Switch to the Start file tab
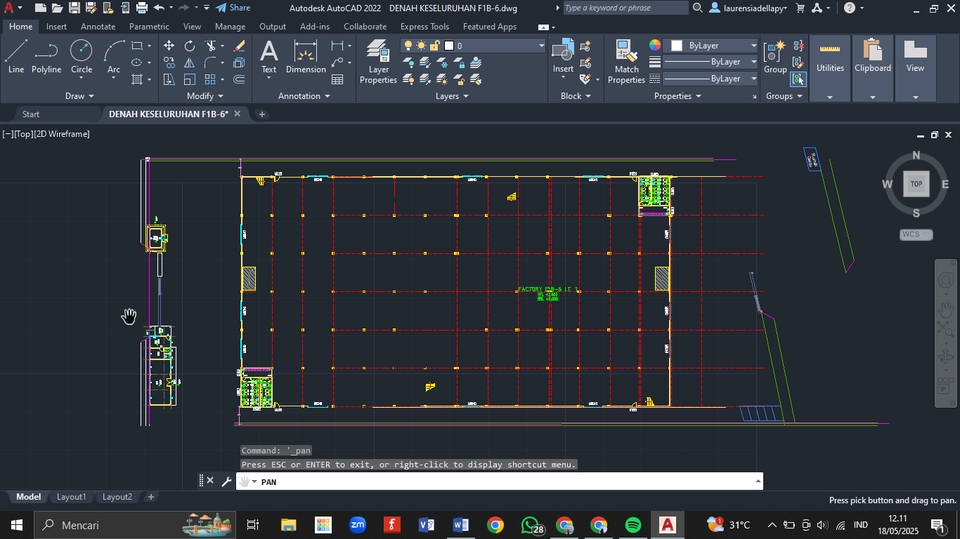This screenshot has height=539, width=960. click(x=31, y=115)
